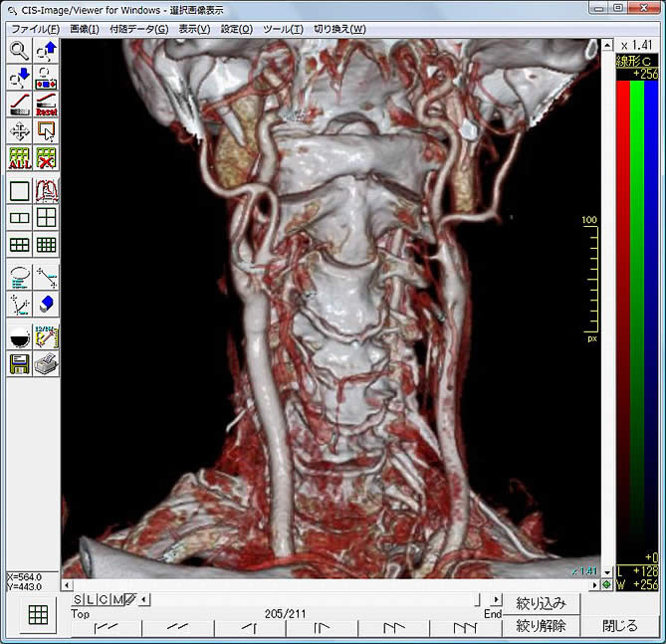Open the ファイル(F) menu
Screen dimensions: 666x644
(35, 29)
